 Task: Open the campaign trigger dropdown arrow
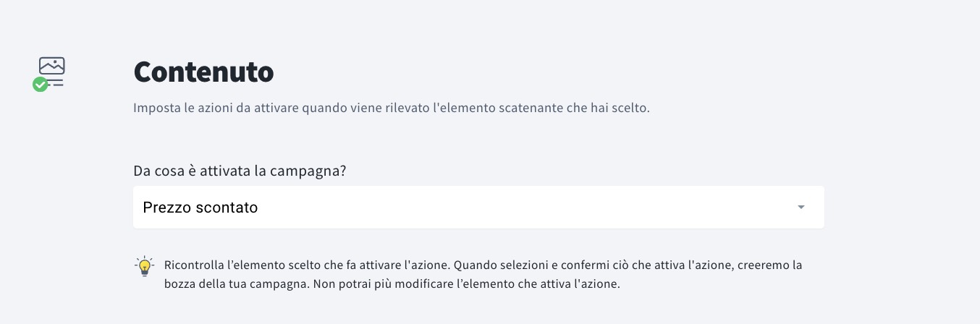pyautogui.click(x=801, y=208)
